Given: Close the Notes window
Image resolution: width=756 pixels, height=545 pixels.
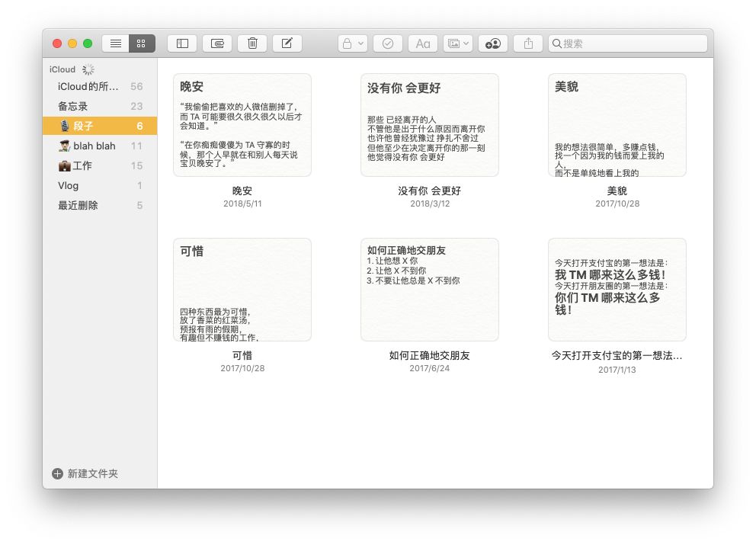Looking at the screenshot, I should [57, 43].
